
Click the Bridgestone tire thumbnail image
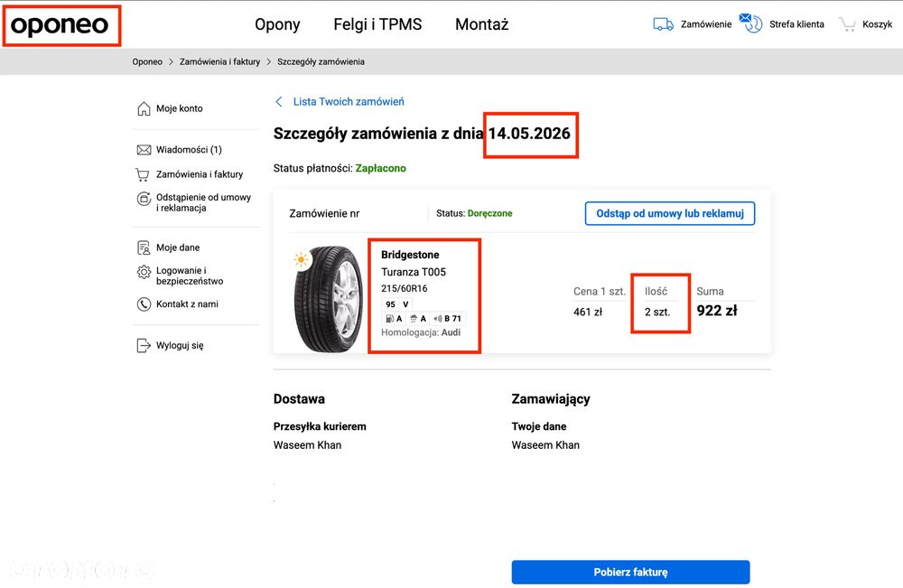329,298
